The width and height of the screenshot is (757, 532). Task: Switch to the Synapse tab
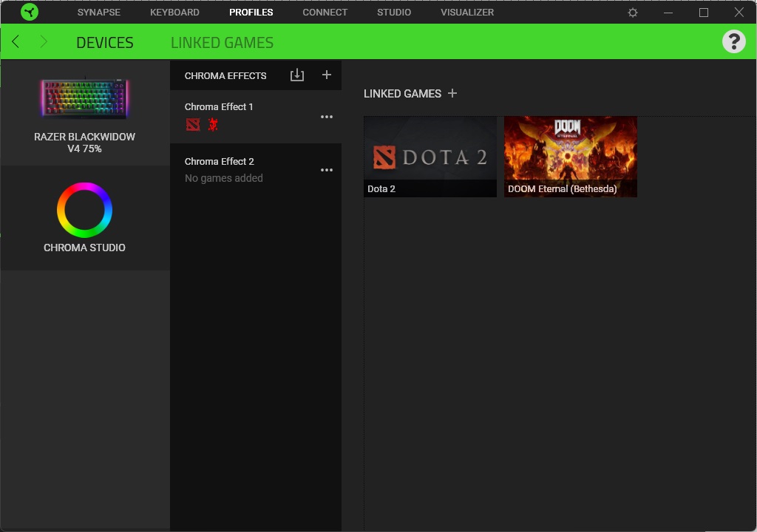coord(99,12)
